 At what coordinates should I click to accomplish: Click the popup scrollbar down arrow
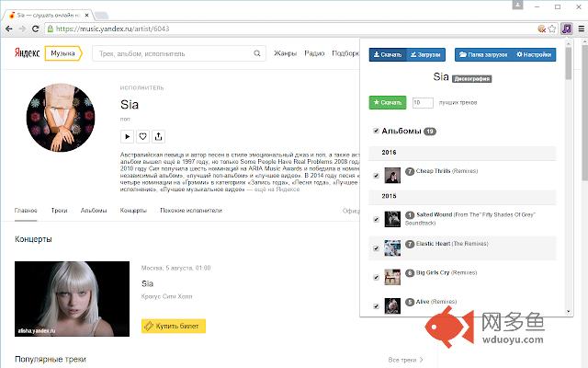point(569,311)
